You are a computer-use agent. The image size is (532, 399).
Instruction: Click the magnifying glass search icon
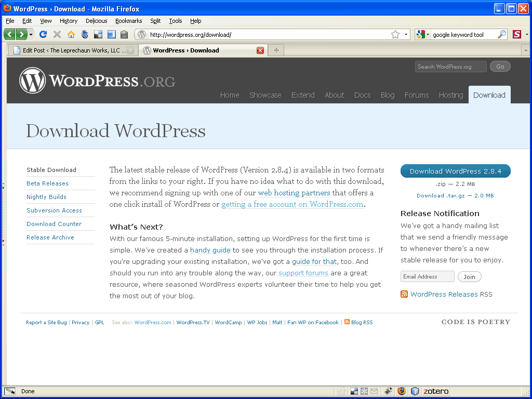click(x=502, y=34)
